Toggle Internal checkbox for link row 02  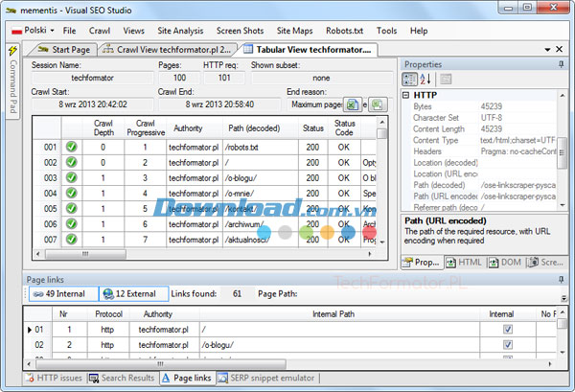tap(508, 345)
